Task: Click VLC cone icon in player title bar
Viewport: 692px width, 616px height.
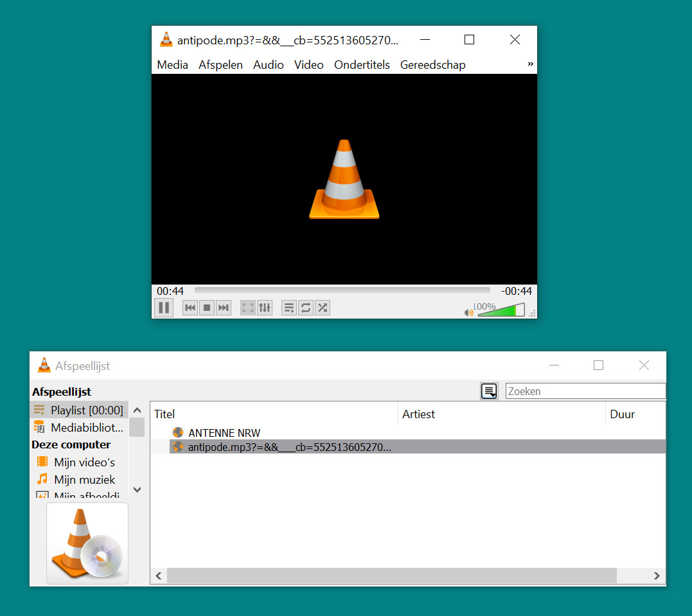Action: 166,40
